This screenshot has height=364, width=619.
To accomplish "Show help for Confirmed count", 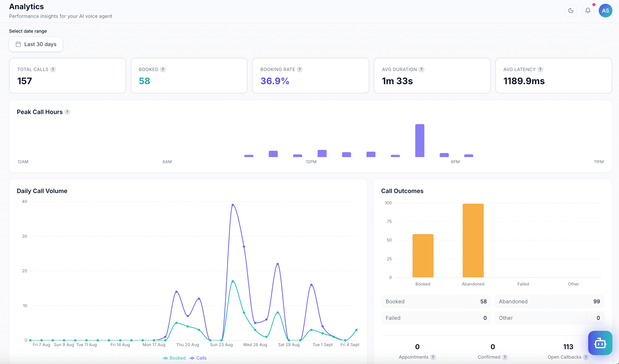I will pyautogui.click(x=505, y=357).
